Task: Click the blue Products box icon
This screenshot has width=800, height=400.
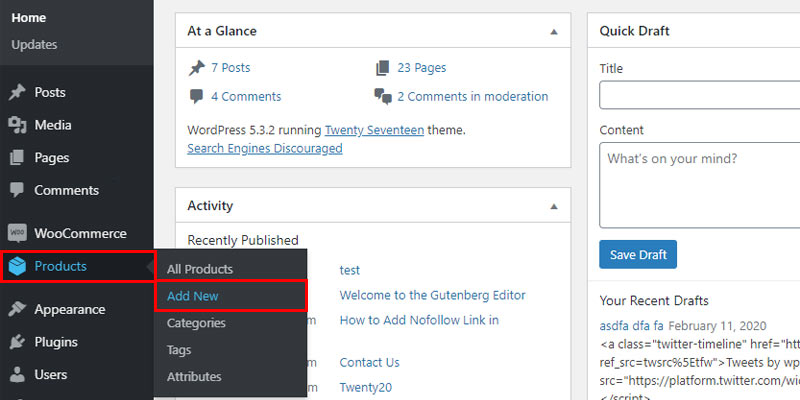Action: coord(17,266)
